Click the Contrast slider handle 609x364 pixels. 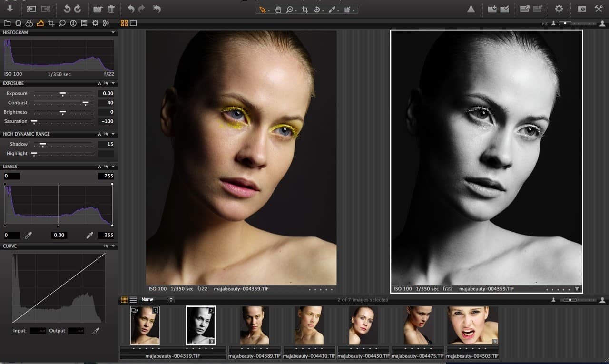click(86, 103)
